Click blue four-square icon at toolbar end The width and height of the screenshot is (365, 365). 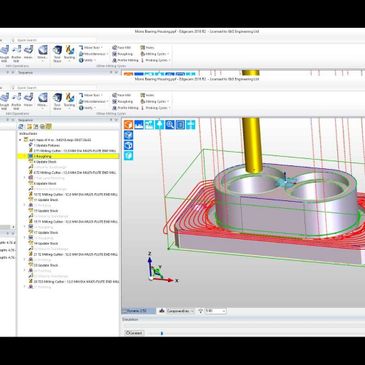[190, 125]
